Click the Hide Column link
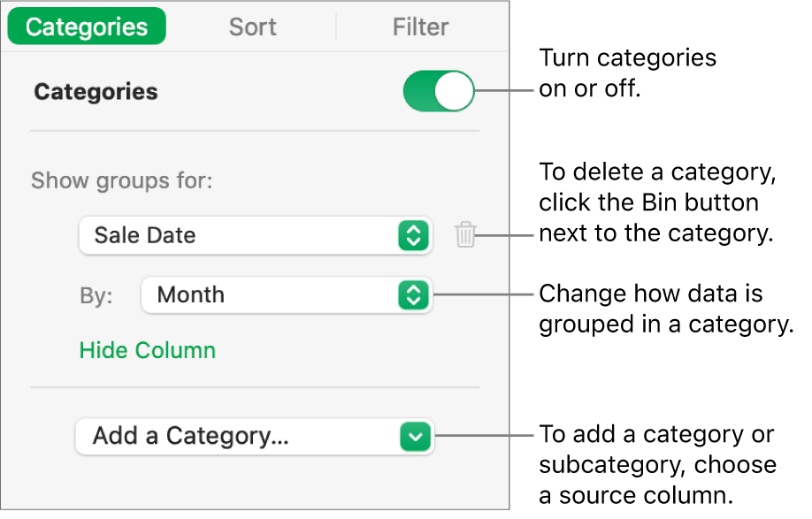Viewport: 812px width, 519px height. pyautogui.click(x=147, y=350)
